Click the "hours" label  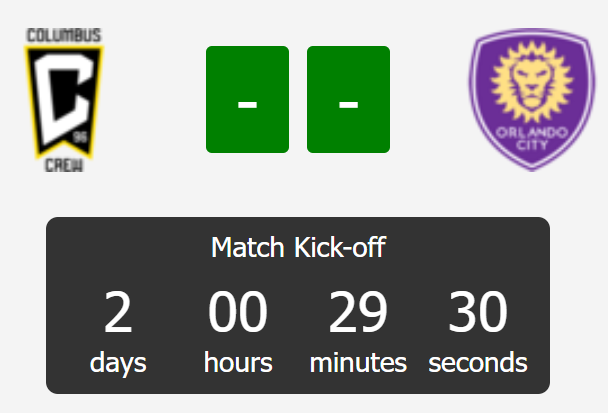[238, 362]
